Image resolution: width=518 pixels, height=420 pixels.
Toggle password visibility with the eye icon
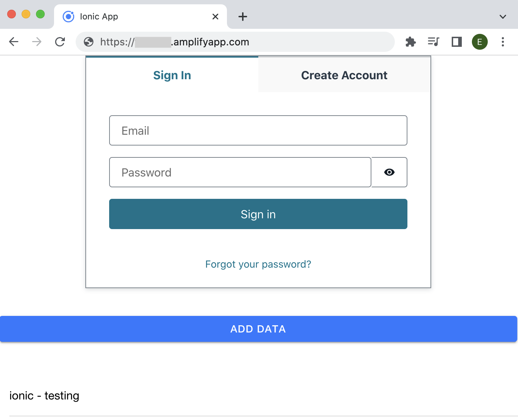(x=389, y=172)
